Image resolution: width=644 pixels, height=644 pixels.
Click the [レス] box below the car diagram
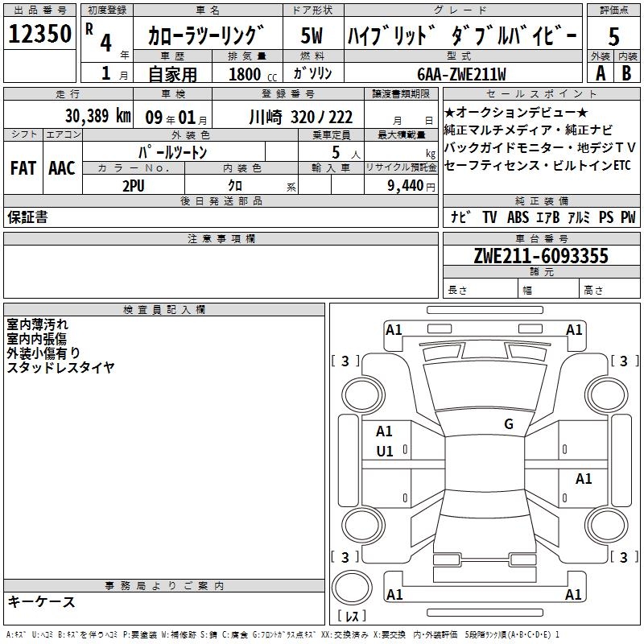pos(352,617)
